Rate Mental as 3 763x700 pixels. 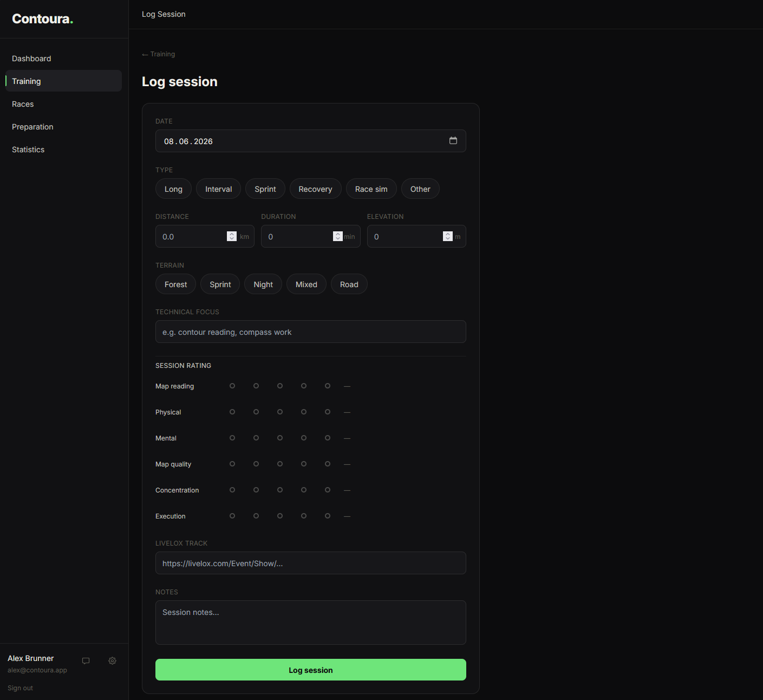[x=280, y=438]
